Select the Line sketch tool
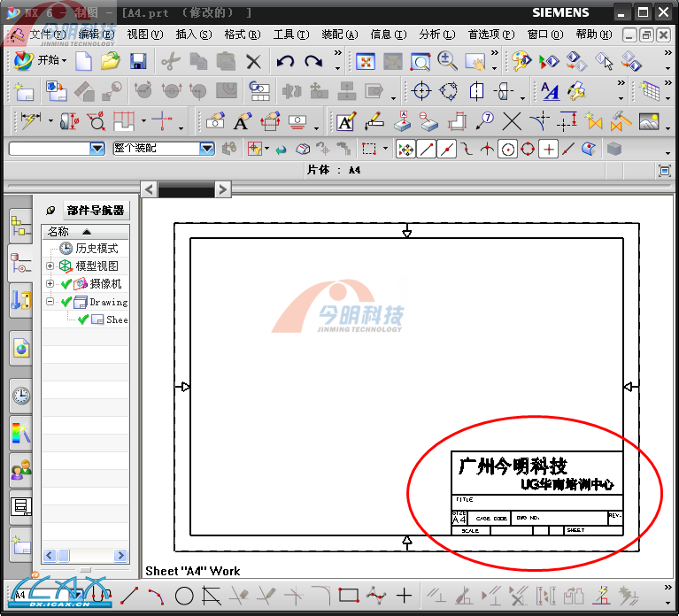Image resolution: width=679 pixels, height=616 pixels. [x=129, y=596]
